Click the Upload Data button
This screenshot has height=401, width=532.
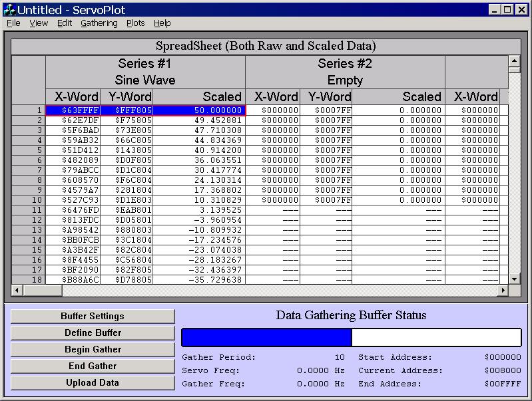pyautogui.click(x=93, y=382)
